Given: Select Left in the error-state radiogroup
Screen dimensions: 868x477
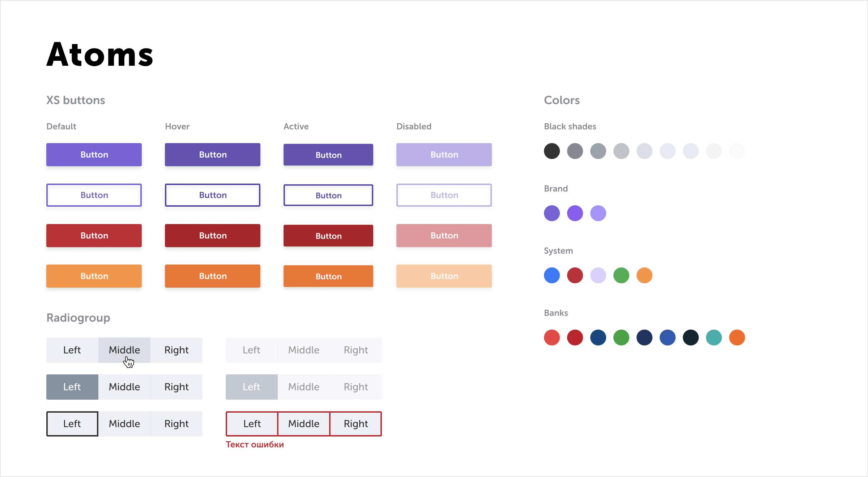Looking at the screenshot, I should click(253, 423).
